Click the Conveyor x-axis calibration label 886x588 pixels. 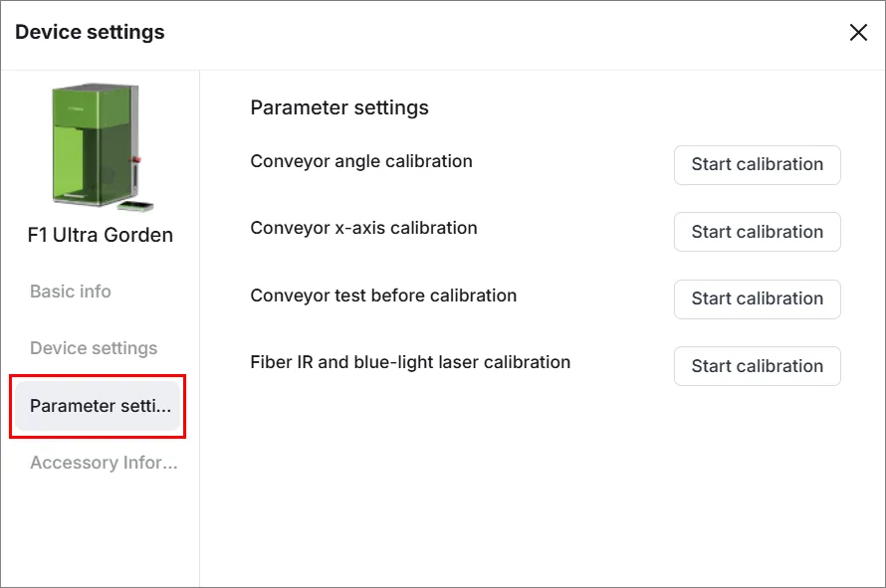pos(364,228)
